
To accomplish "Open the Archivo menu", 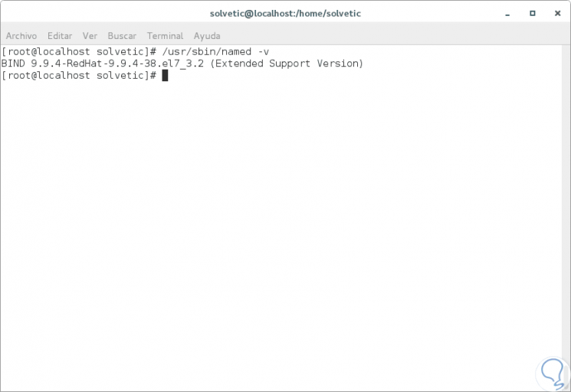I will point(21,36).
